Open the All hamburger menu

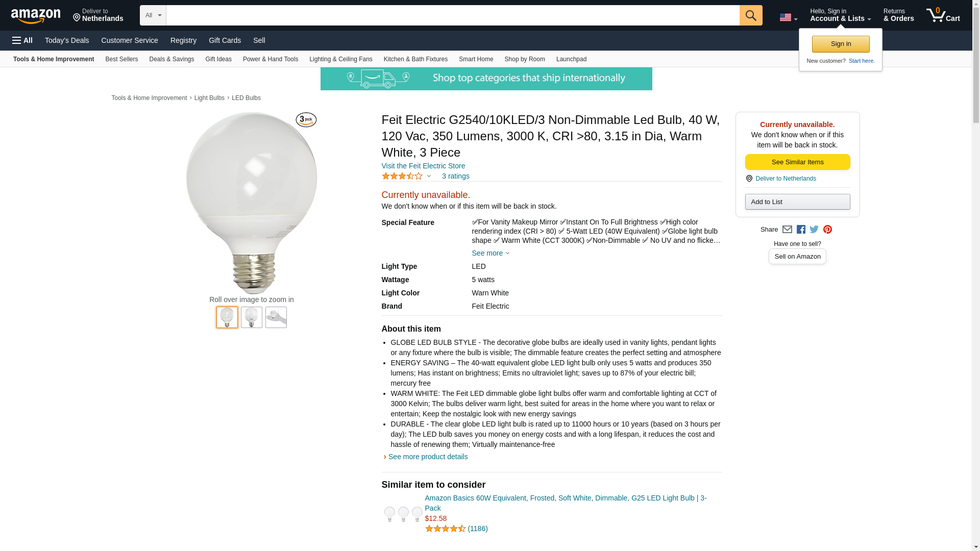coord(22,40)
